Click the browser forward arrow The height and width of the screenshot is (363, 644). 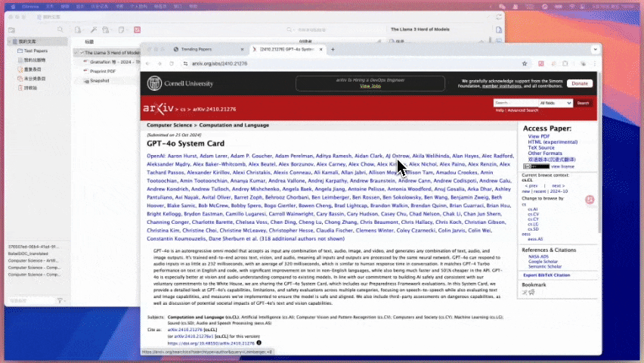159,64
